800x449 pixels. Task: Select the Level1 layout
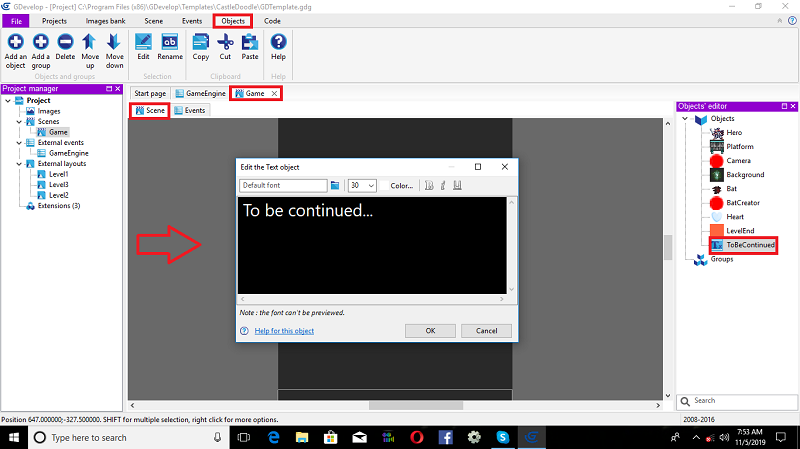pyautogui.click(x=58, y=174)
